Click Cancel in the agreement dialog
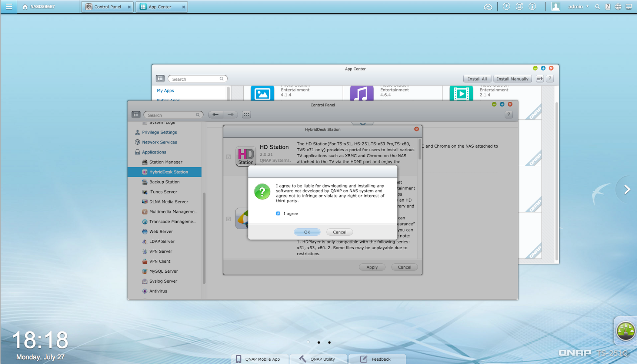 click(x=339, y=232)
